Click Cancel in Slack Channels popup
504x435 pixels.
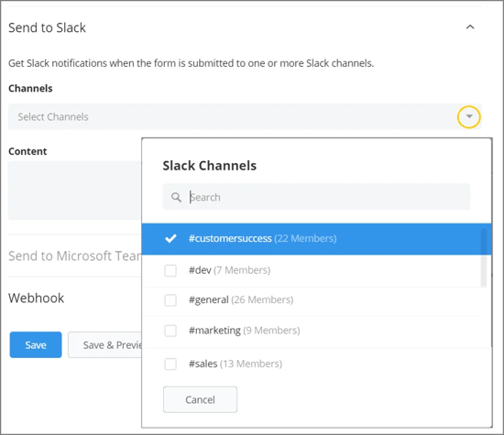(x=201, y=399)
